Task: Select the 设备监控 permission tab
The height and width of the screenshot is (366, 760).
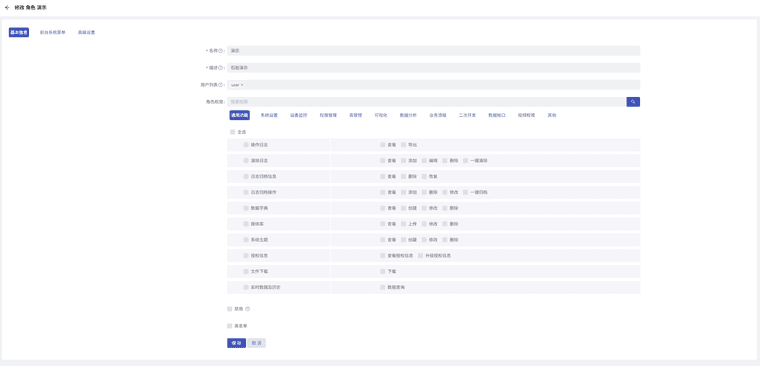Action: tap(299, 115)
